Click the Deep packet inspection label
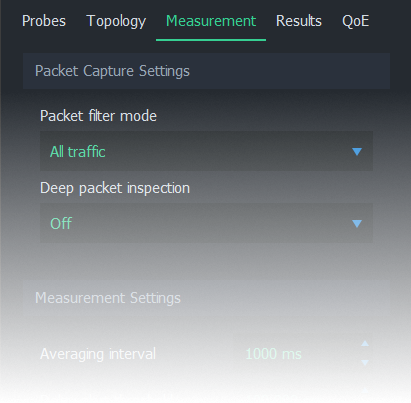This screenshot has height=403, width=411. click(115, 188)
